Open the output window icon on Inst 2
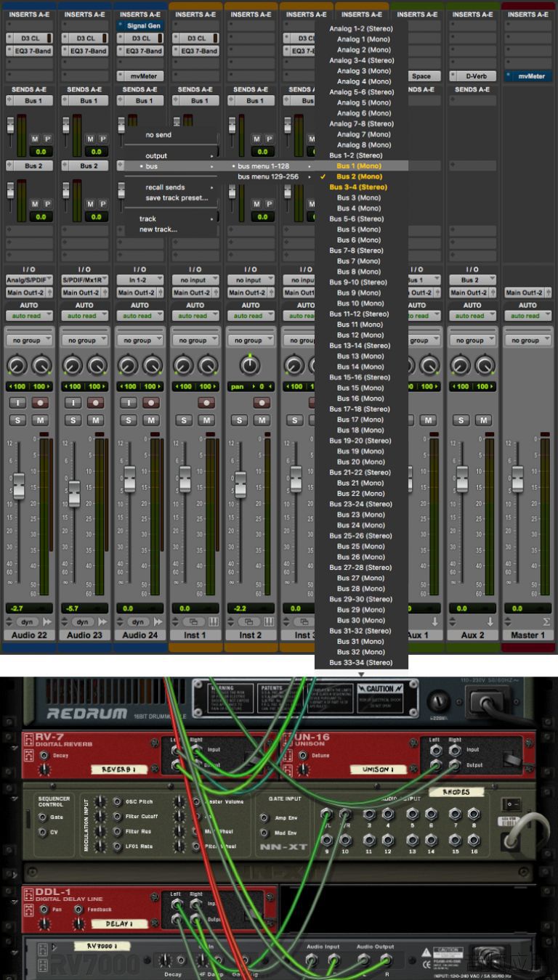 [248, 621]
